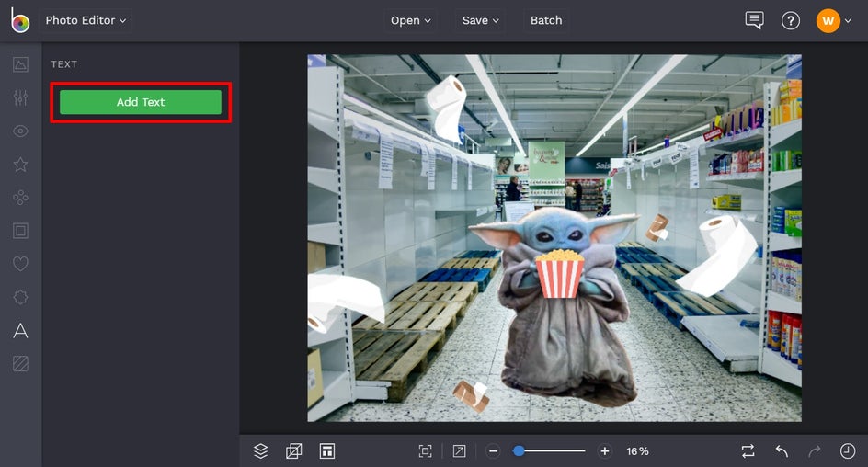Click the resize canvas arrow icon
This screenshot has width=868, height=467.
[459, 451]
